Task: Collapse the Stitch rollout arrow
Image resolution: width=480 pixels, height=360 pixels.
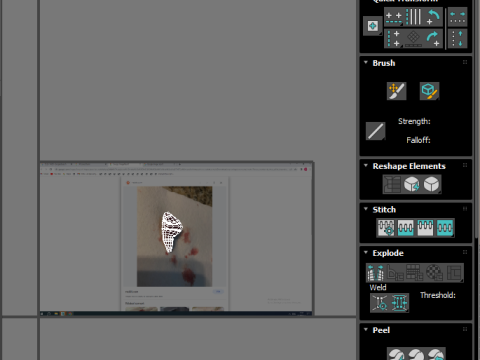Action: click(366, 209)
